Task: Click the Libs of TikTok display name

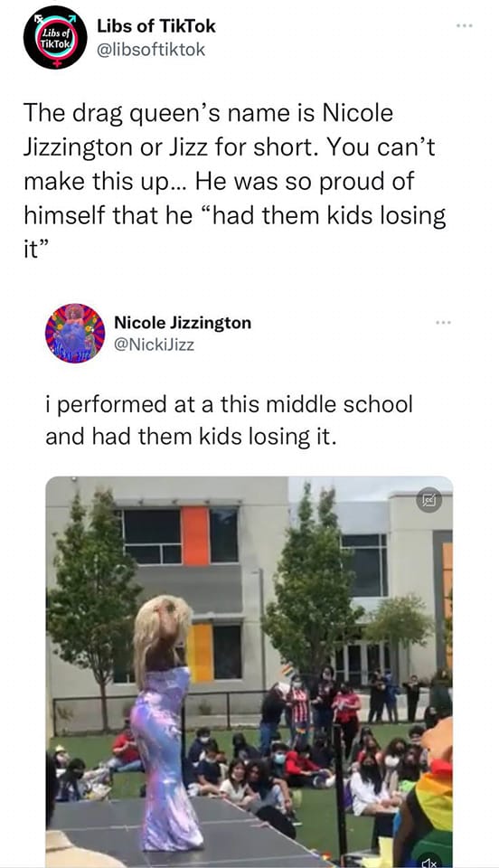Action: coord(156,26)
